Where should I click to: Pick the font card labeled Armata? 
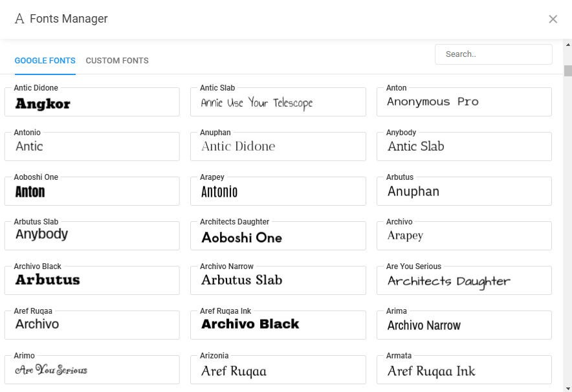point(464,369)
